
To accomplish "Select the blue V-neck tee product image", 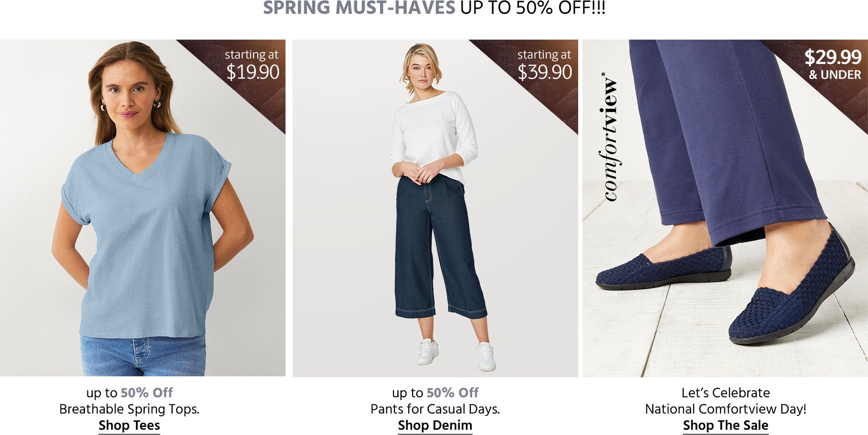I will [143, 208].
